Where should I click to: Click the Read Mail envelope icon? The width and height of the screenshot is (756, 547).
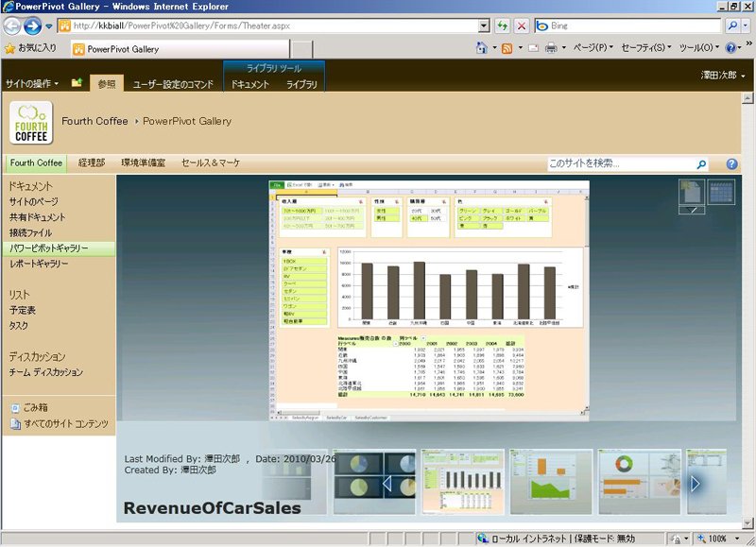533,48
